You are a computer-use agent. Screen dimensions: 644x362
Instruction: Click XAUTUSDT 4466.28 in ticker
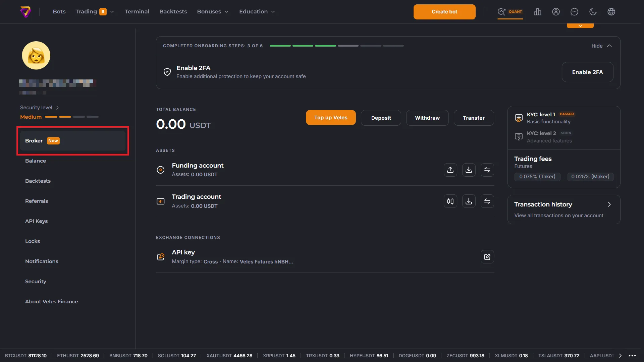point(229,356)
